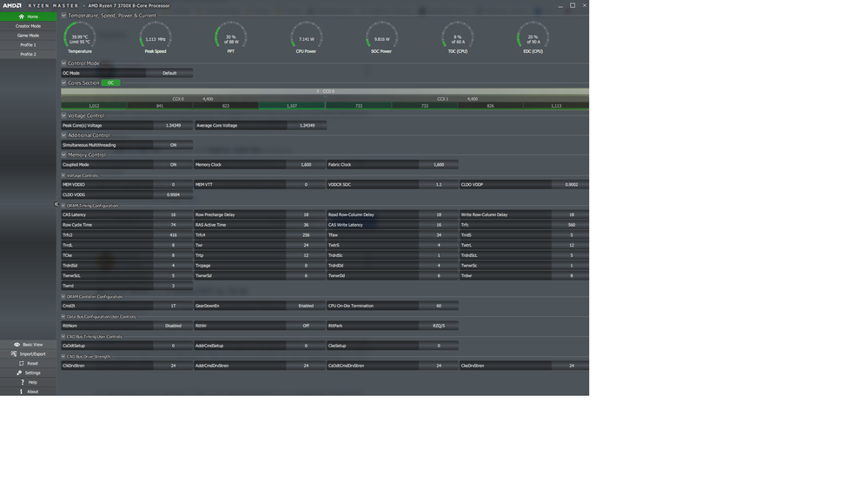Click VDDCR SOC value 1.1
The image size is (868, 488).
point(439,184)
